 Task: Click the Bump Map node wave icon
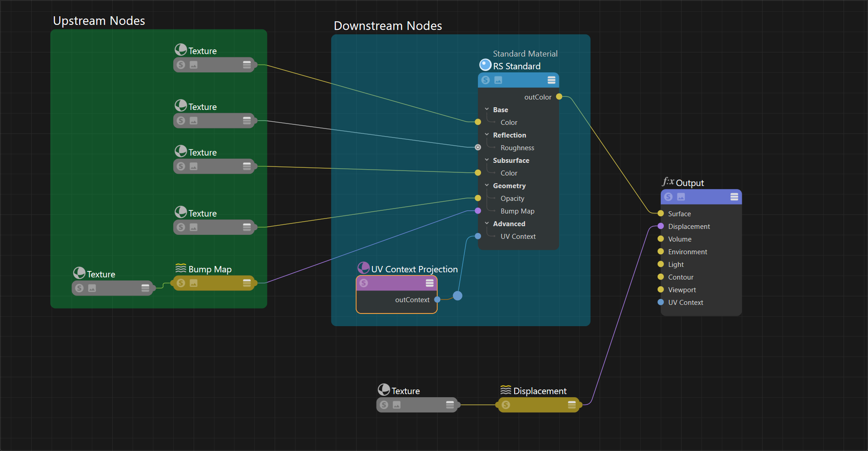(x=181, y=269)
